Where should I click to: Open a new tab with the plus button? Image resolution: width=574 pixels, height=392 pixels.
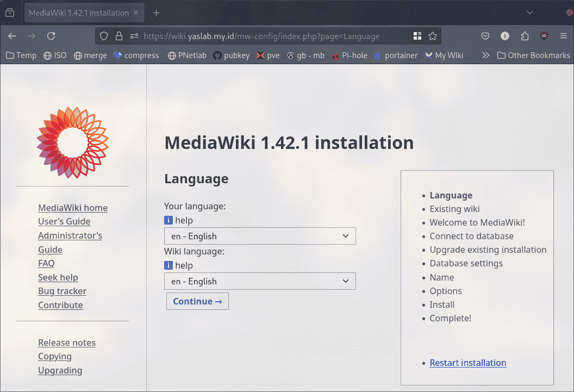click(x=157, y=13)
